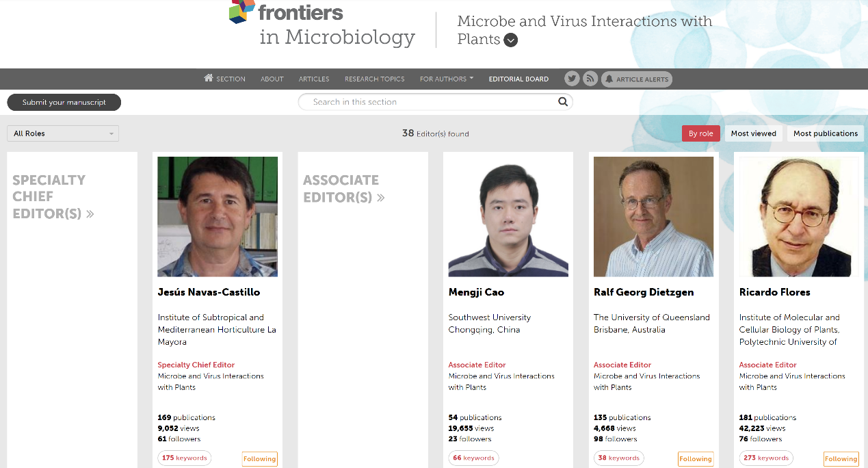
Task: Click the Search in this section field
Action: coord(431,102)
